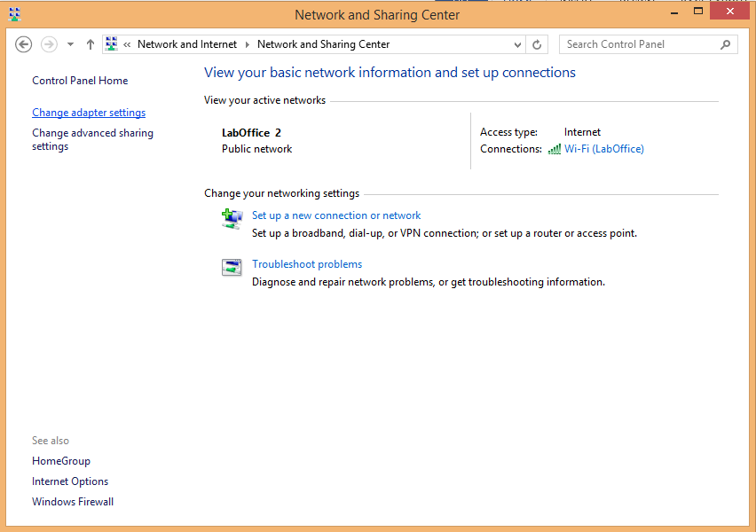Screen dimensions: 756x532
Task: Open the recent locations dropdown arrow
Action: tap(69, 43)
